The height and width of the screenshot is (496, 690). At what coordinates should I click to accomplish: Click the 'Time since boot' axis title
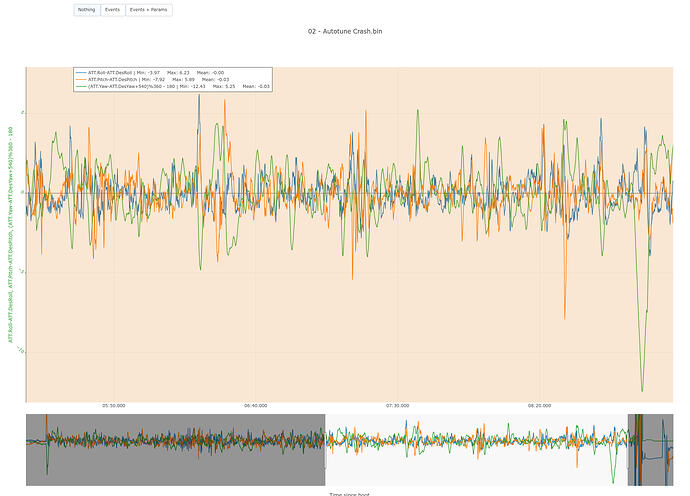[x=349, y=494]
